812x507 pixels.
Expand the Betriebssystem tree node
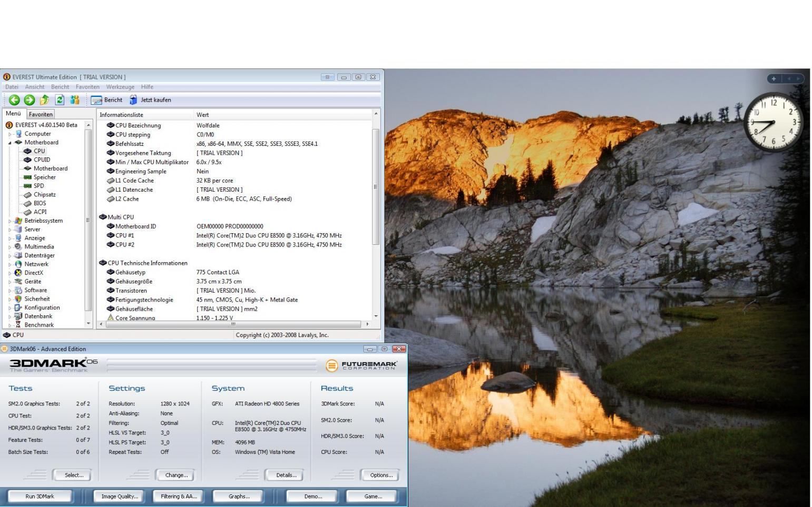pyautogui.click(x=10, y=221)
